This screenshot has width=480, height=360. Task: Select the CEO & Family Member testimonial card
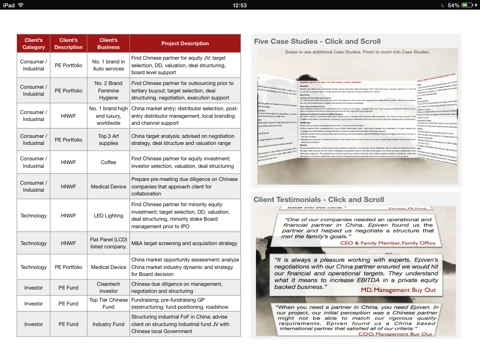(x=357, y=231)
